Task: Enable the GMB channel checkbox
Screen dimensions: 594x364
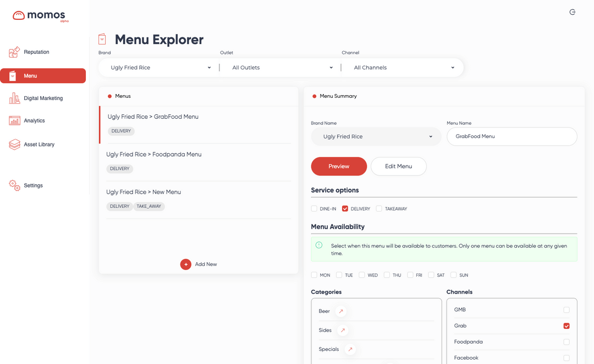Action: coord(566,310)
